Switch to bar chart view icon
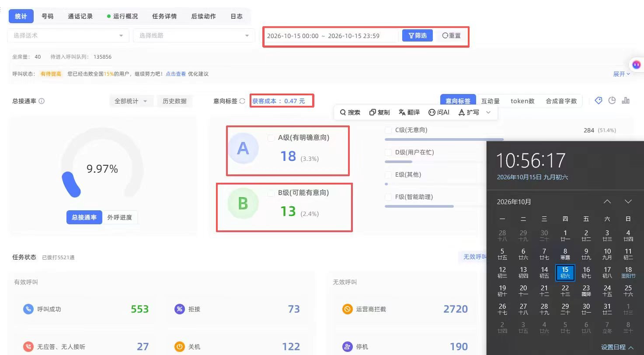This screenshot has height=355, width=644. pyautogui.click(x=626, y=101)
